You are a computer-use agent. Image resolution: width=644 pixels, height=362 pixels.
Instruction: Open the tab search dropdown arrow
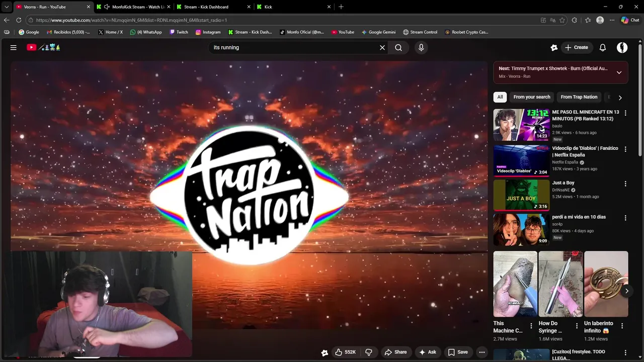pos(7,7)
